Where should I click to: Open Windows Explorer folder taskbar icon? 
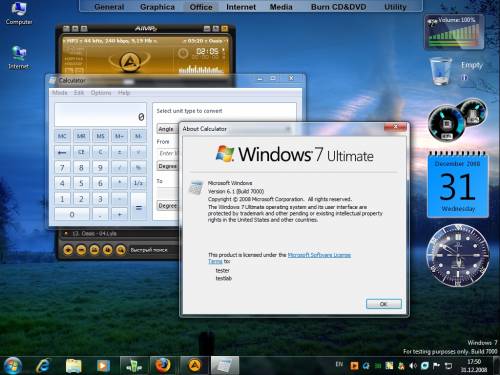73,366
